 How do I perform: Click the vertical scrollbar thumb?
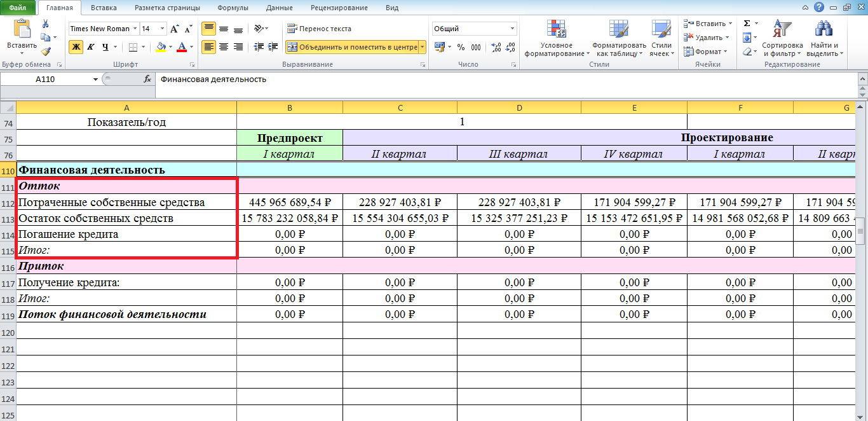(861, 231)
